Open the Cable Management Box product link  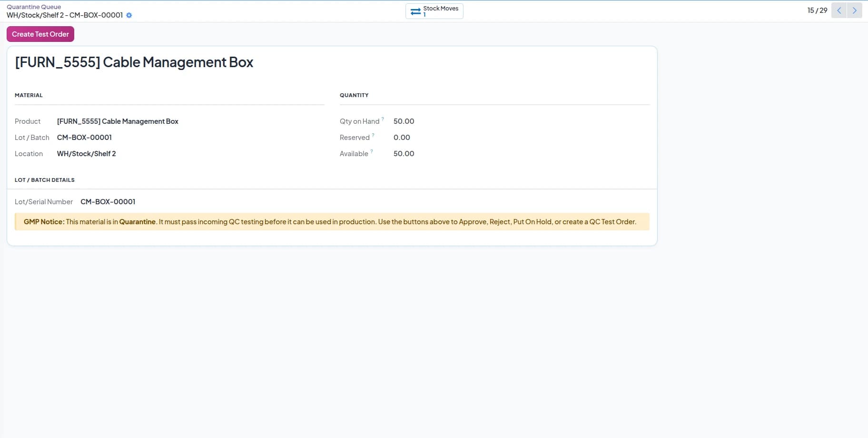tap(118, 121)
